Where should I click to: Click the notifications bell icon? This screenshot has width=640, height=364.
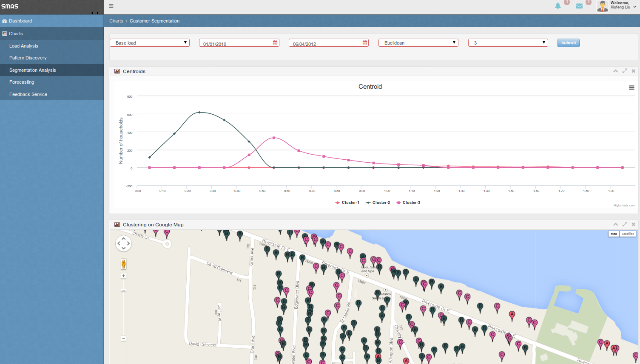[558, 6]
